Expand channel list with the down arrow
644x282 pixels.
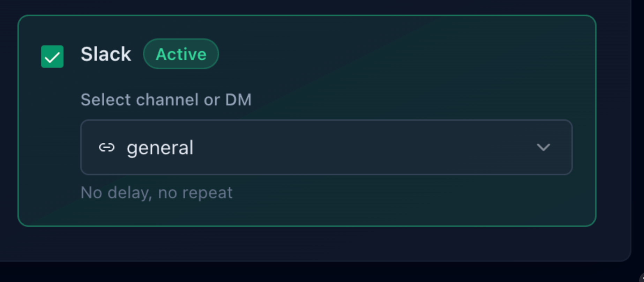(x=543, y=147)
